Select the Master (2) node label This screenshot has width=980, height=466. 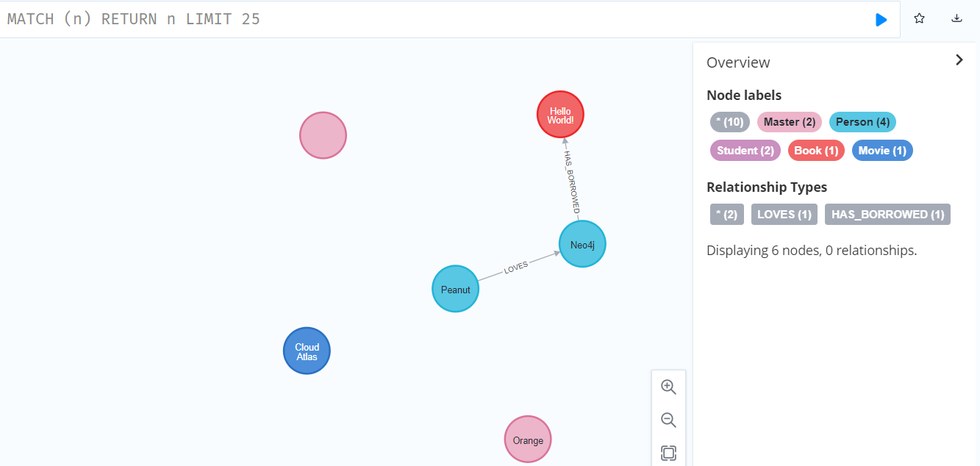pos(789,122)
